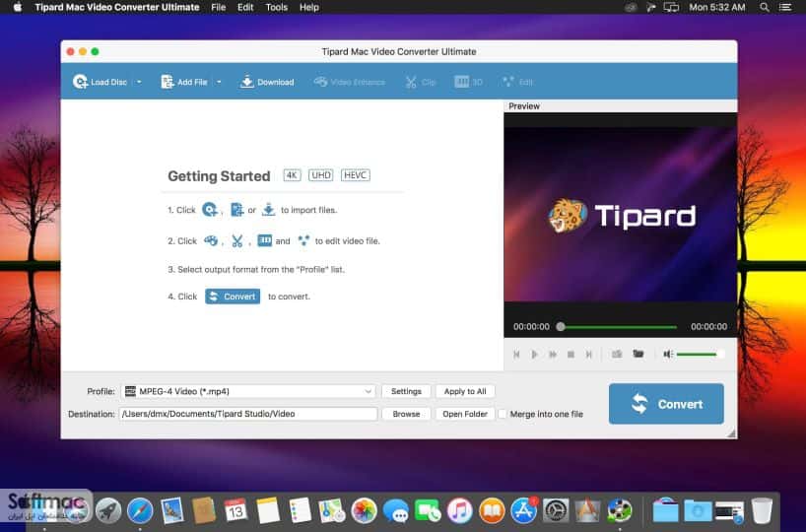Click the HEVC badge in Getting Started
Screen dimensions: 806x532
[355, 175]
